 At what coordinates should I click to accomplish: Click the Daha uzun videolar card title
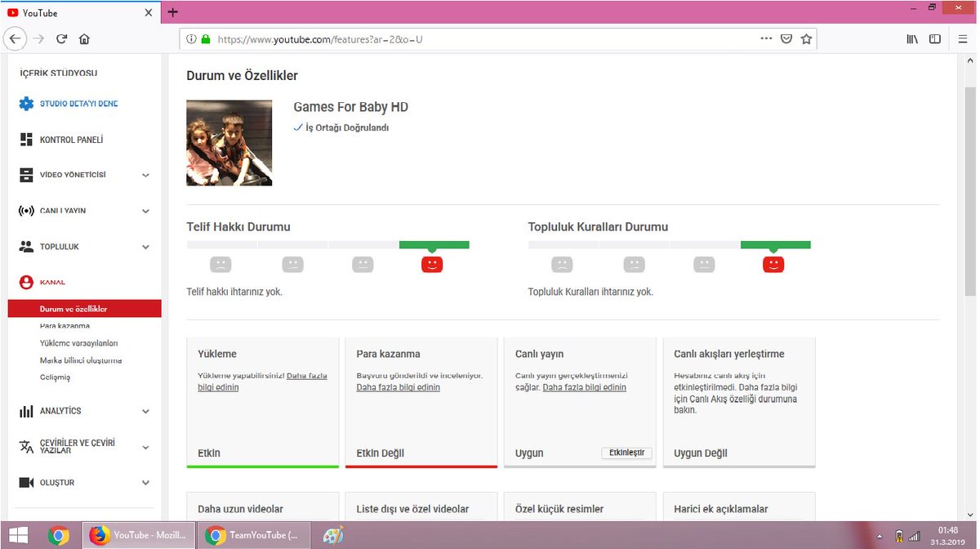pos(240,509)
